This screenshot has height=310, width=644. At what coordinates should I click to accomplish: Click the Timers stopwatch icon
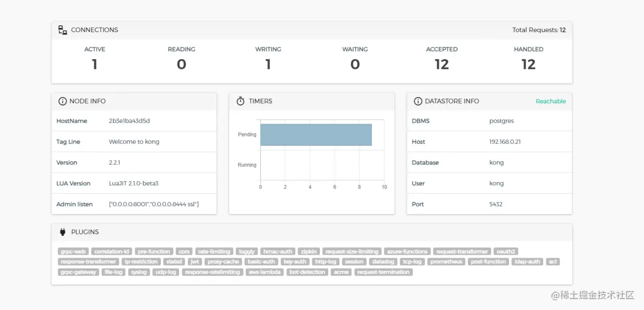pyautogui.click(x=240, y=101)
